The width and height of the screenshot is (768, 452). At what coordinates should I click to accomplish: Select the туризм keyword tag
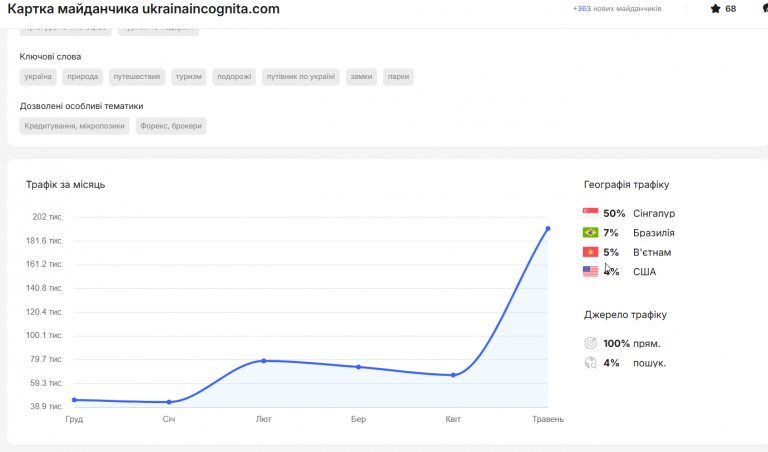click(x=189, y=76)
